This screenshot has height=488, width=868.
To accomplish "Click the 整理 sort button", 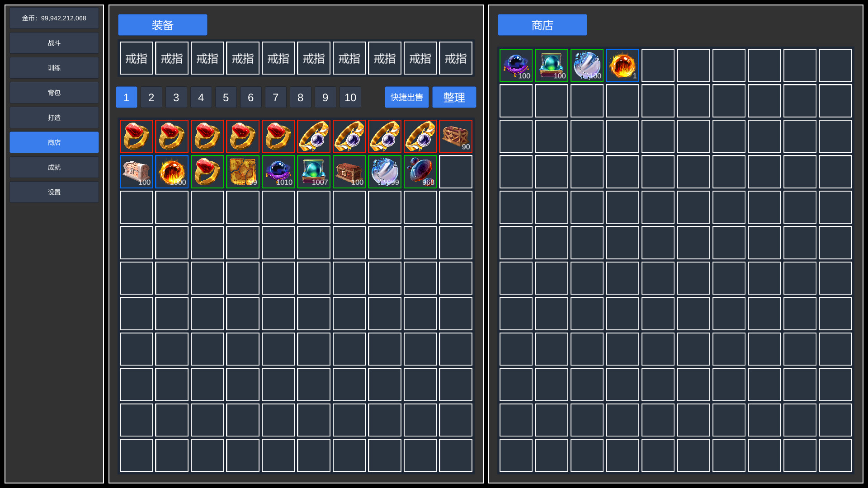I will 454,97.
